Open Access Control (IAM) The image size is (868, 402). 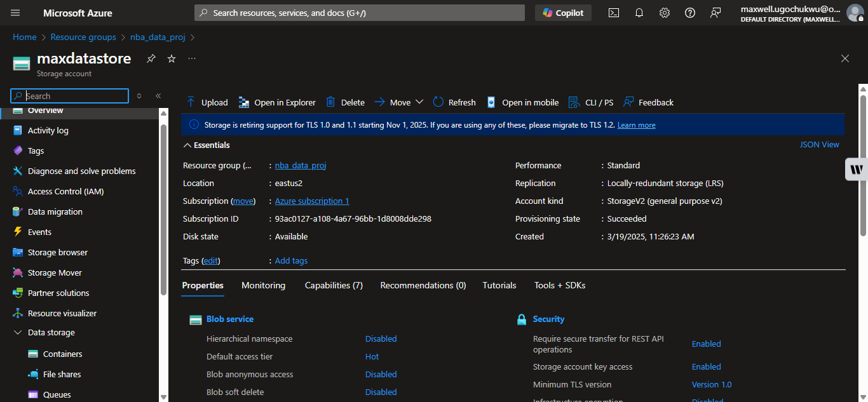coord(65,191)
